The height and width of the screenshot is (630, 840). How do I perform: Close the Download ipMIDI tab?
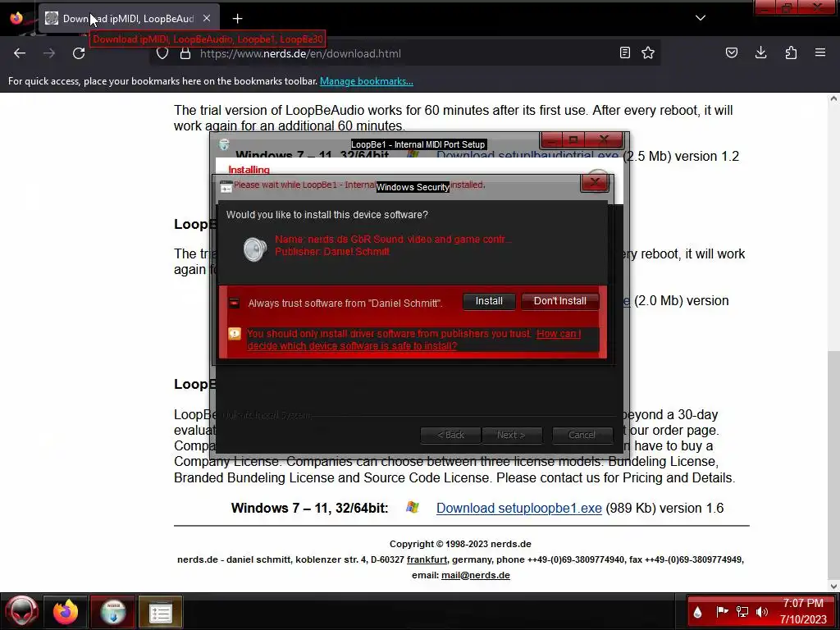click(x=207, y=18)
